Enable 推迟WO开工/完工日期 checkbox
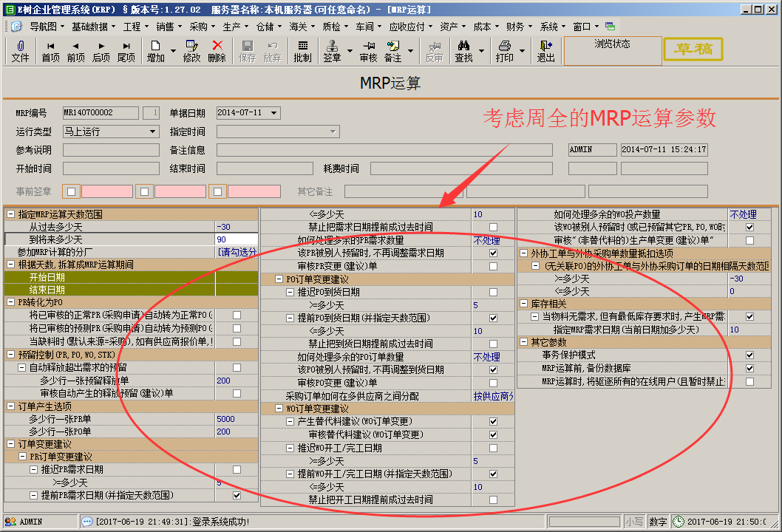Viewport: 782px width, 532px height. click(x=493, y=449)
